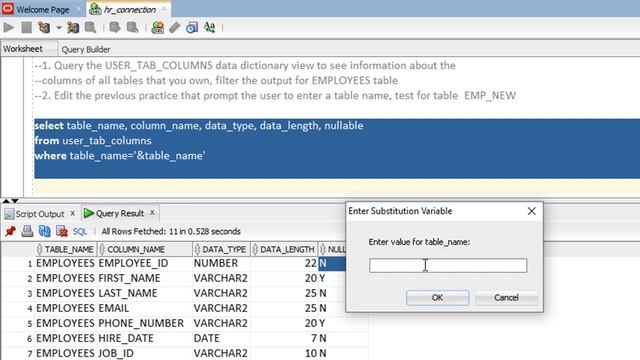Screen dimensions: 640x360
Task: Click the red-marked icon in the Query Result toolbar
Action: click(x=62, y=231)
